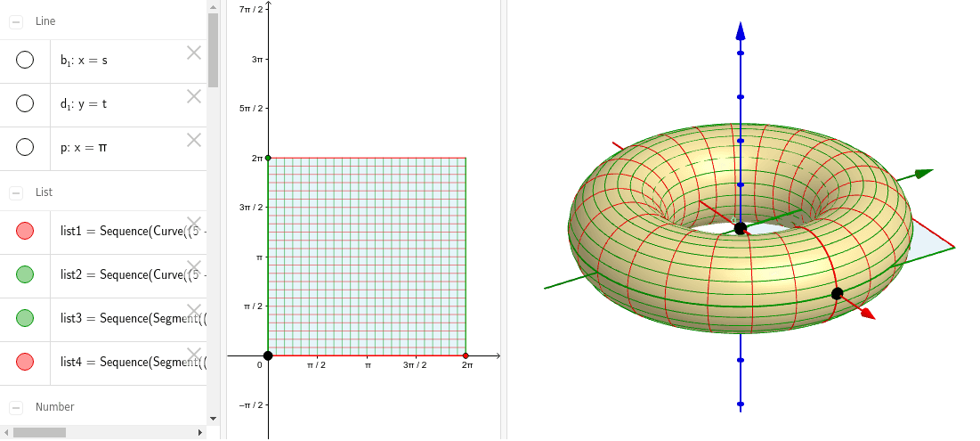Hide list2 using its green visibility circle
980x441 pixels.
[x=25, y=274]
